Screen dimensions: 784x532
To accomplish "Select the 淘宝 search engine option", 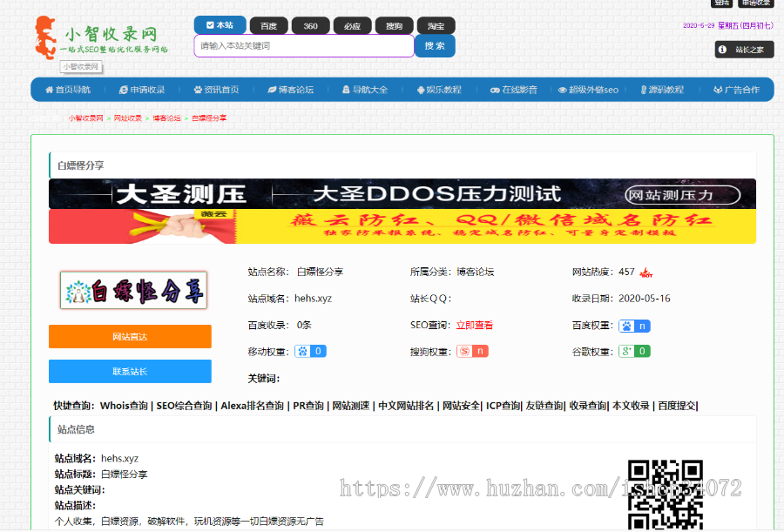I will (436, 25).
